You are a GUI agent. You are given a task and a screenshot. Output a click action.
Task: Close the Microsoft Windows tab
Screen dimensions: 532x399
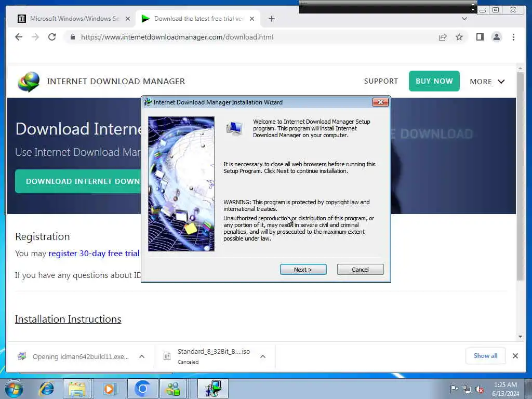[x=128, y=19]
